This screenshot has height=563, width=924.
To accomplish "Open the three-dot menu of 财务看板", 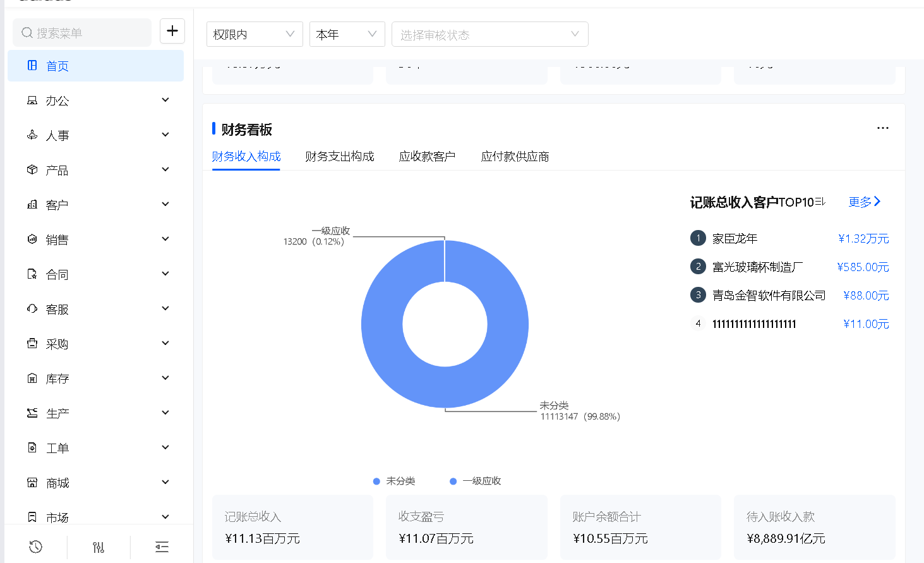I will click(x=882, y=128).
